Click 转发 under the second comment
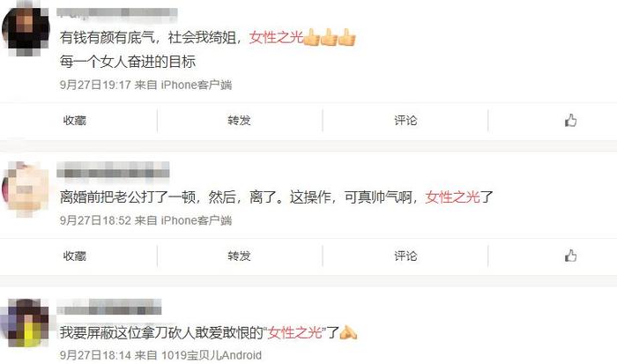The width and height of the screenshot is (617, 364). pos(239,256)
